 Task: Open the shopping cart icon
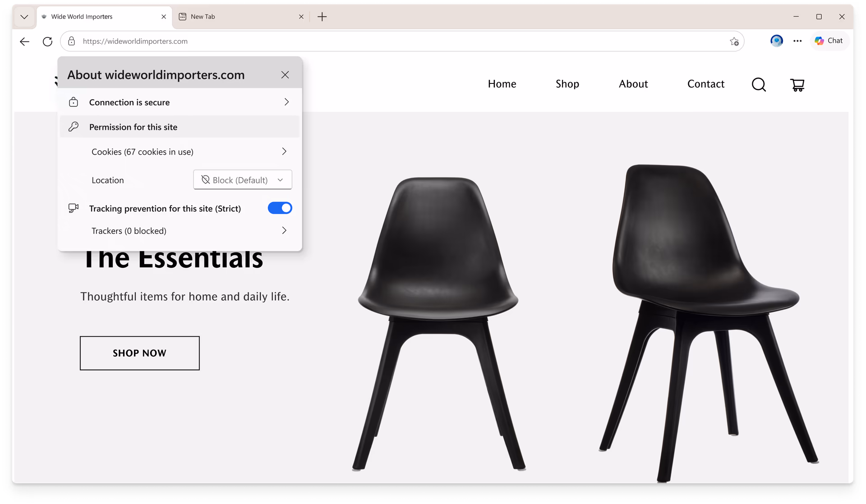[x=797, y=85]
